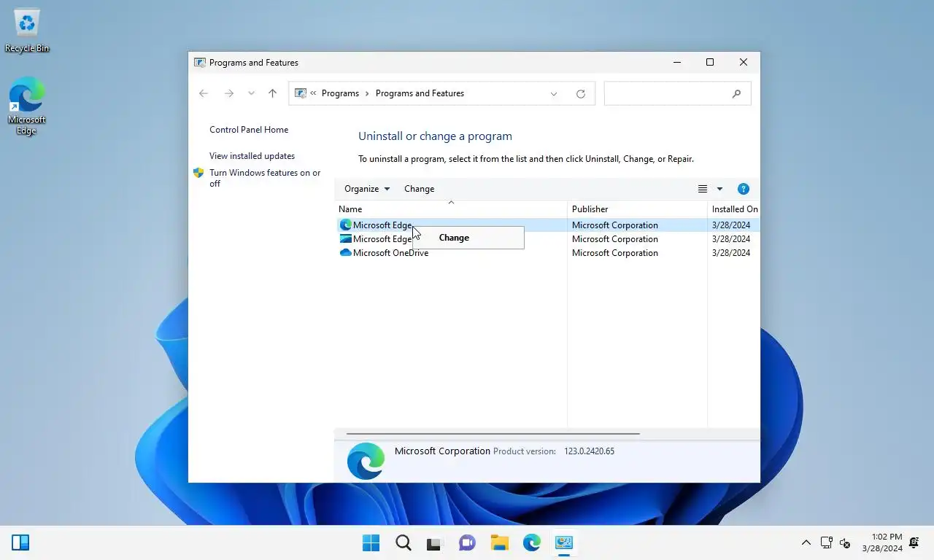Sort by the Publisher column header

click(637, 209)
